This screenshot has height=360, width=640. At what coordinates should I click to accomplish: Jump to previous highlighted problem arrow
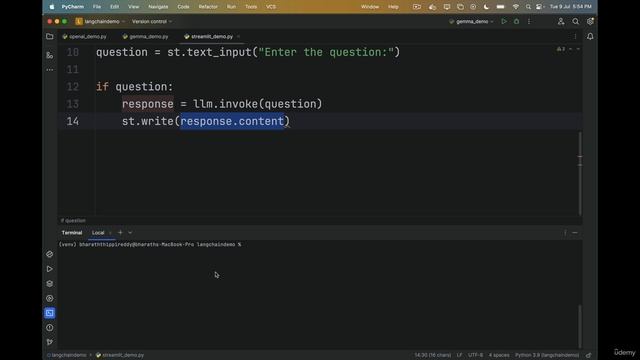(x=571, y=49)
